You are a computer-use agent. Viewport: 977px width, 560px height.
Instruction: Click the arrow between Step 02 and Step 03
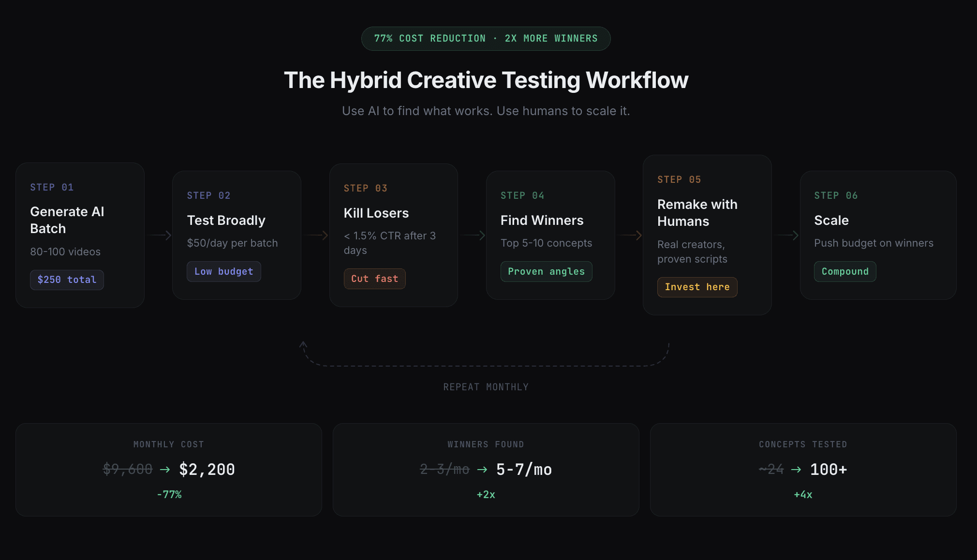click(x=316, y=235)
